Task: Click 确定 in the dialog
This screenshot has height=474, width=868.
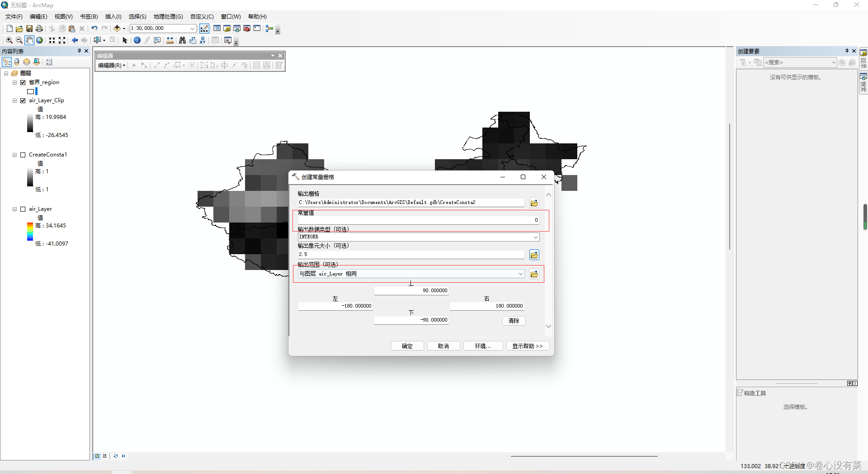Action: pyautogui.click(x=407, y=346)
